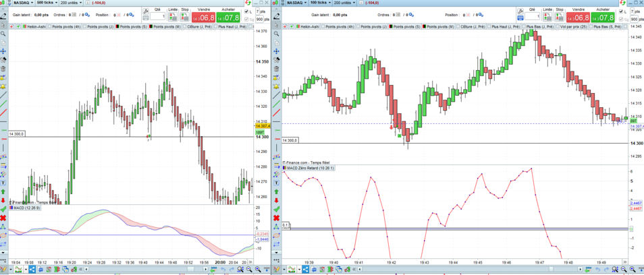Select the red trend line tool
Viewport: 644px width, 275px height.
point(3,113)
